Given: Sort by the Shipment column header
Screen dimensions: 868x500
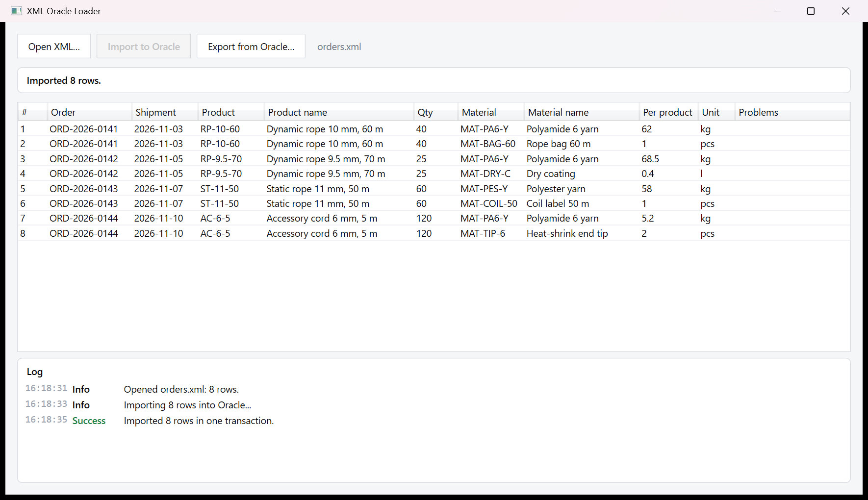Looking at the screenshot, I should [165, 112].
